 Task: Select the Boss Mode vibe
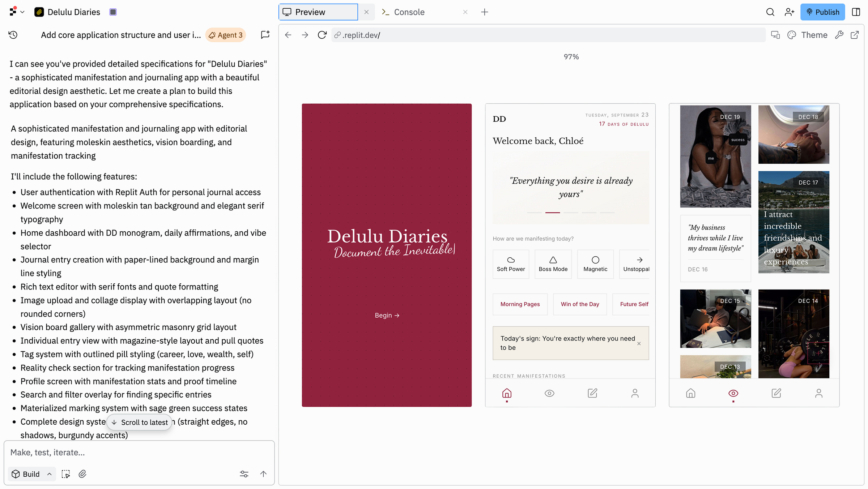[553, 264]
